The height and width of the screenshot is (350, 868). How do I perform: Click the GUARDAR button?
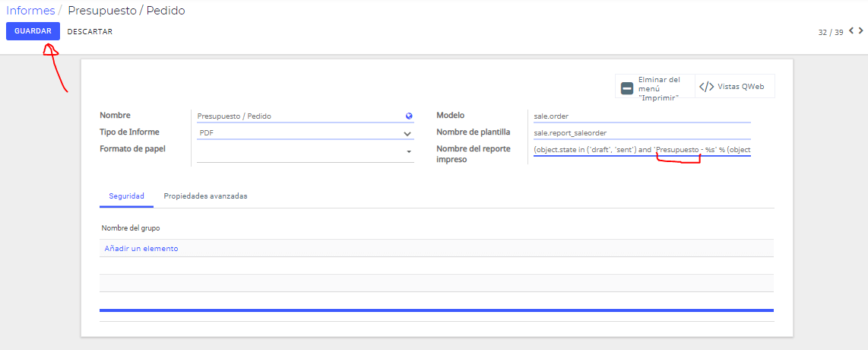tap(33, 31)
